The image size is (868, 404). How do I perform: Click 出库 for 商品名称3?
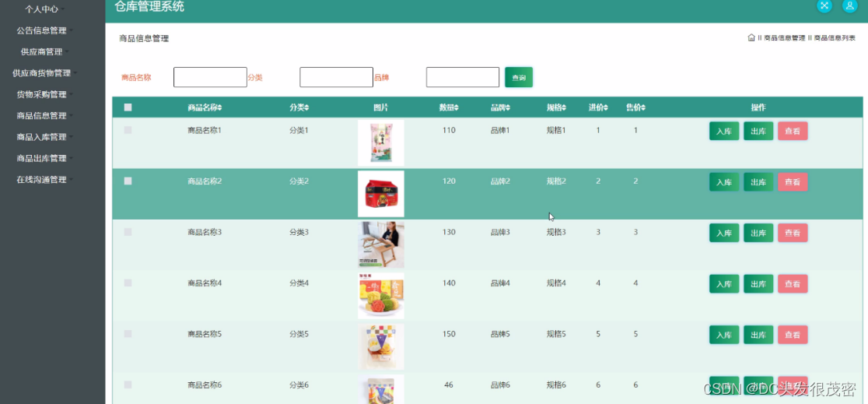tap(758, 234)
